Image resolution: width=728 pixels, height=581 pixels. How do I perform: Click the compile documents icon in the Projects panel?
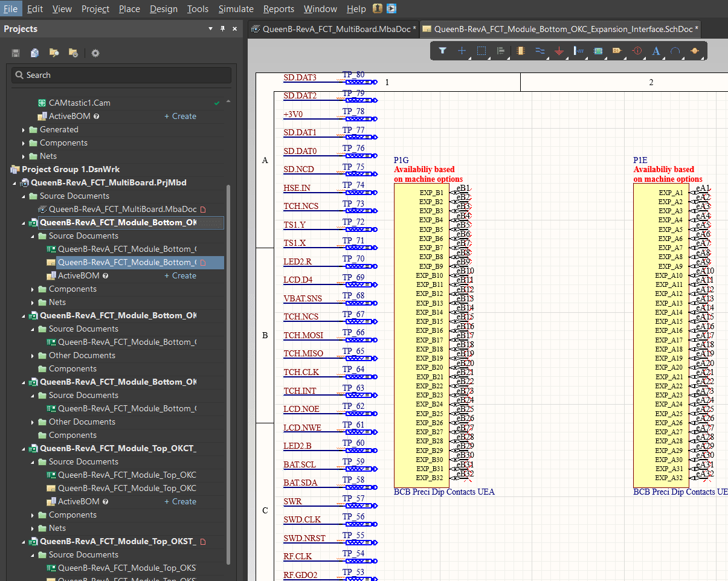point(35,53)
